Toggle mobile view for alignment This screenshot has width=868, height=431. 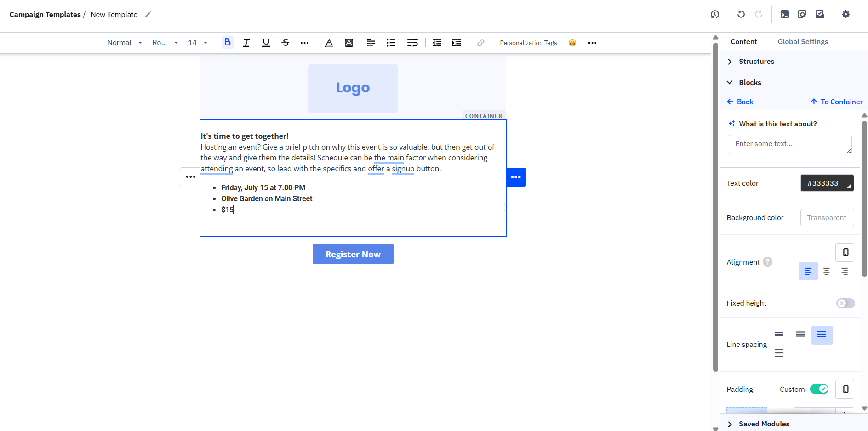(845, 252)
